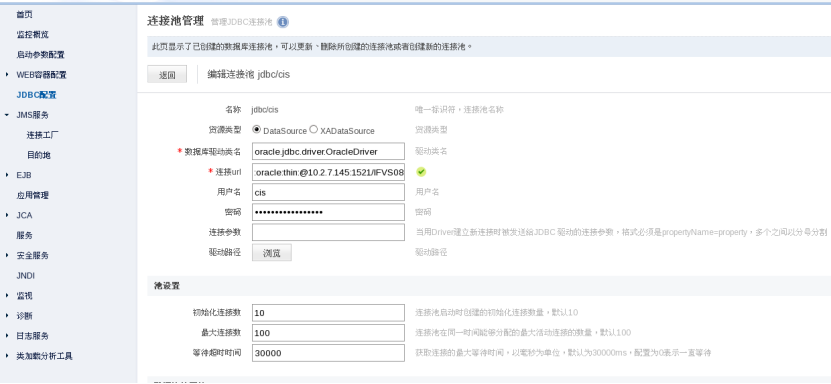Focus the 等待超时时间 input field
831x384 pixels.
pos(328,353)
